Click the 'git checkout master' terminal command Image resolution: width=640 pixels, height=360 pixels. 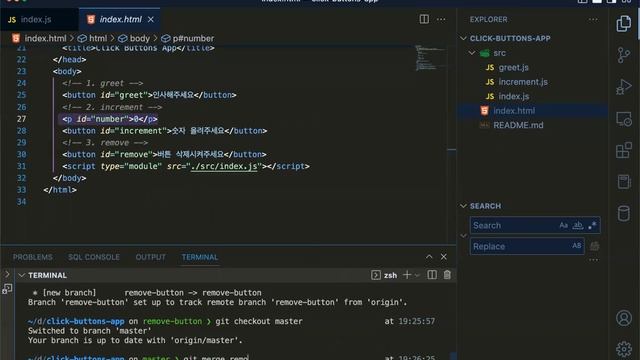point(259,321)
